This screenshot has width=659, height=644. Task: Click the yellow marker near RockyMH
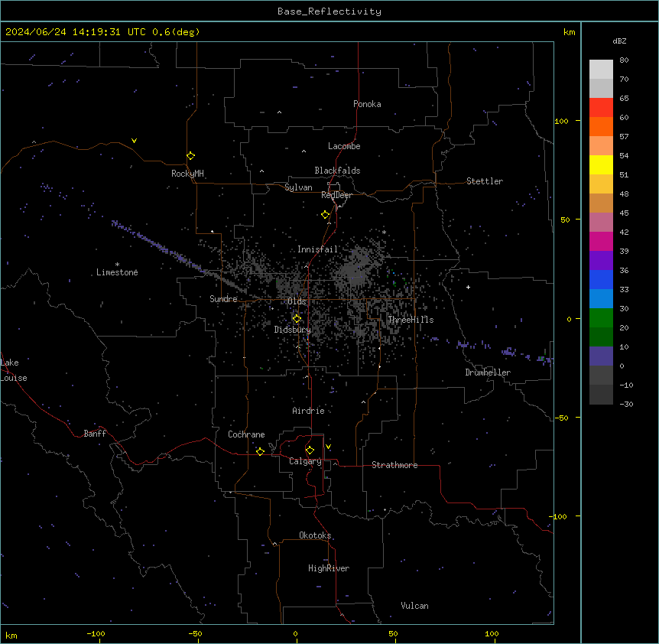pyautogui.click(x=191, y=156)
